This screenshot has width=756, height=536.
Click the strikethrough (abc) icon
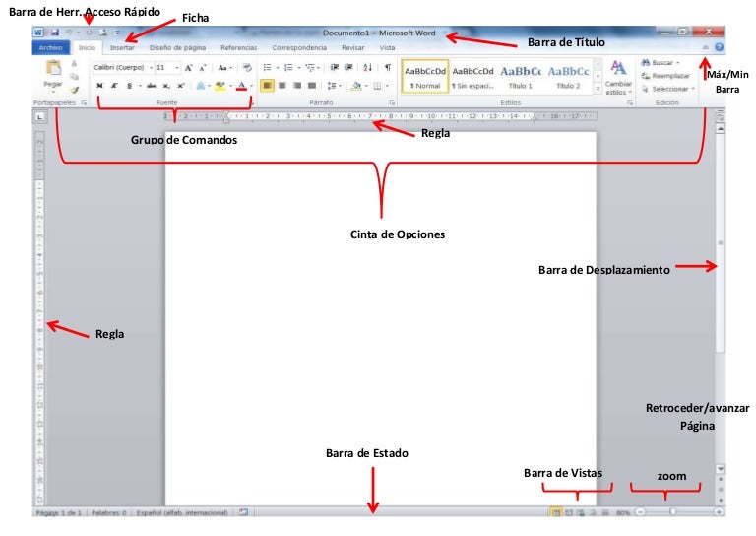(x=151, y=86)
